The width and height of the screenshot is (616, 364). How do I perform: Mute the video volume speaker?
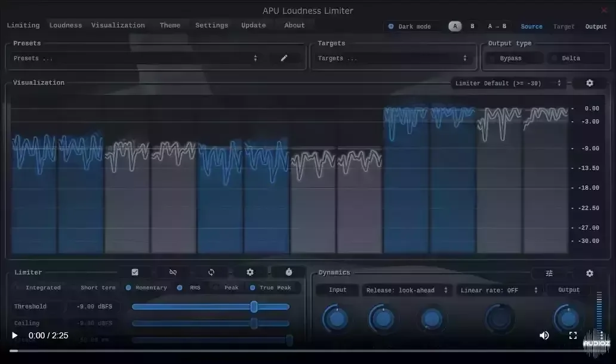pos(544,335)
